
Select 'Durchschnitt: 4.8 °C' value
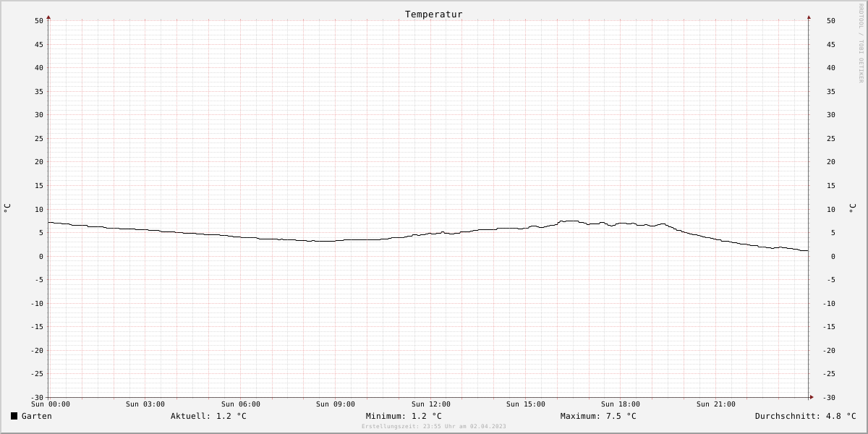(x=805, y=416)
